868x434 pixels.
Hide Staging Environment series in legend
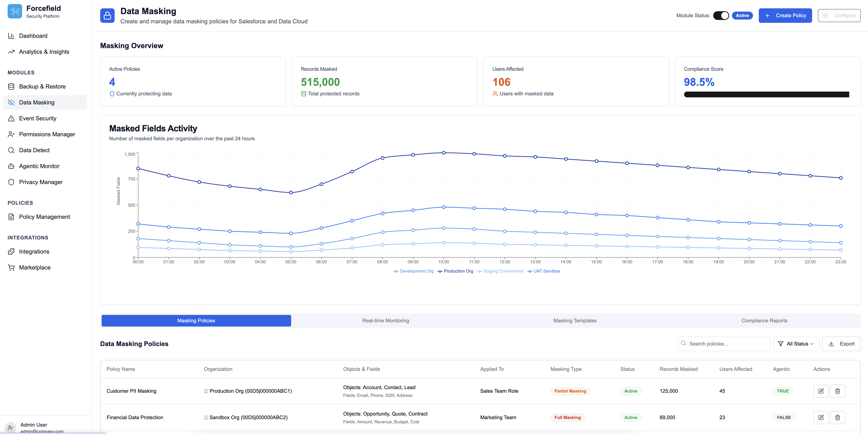coord(500,271)
